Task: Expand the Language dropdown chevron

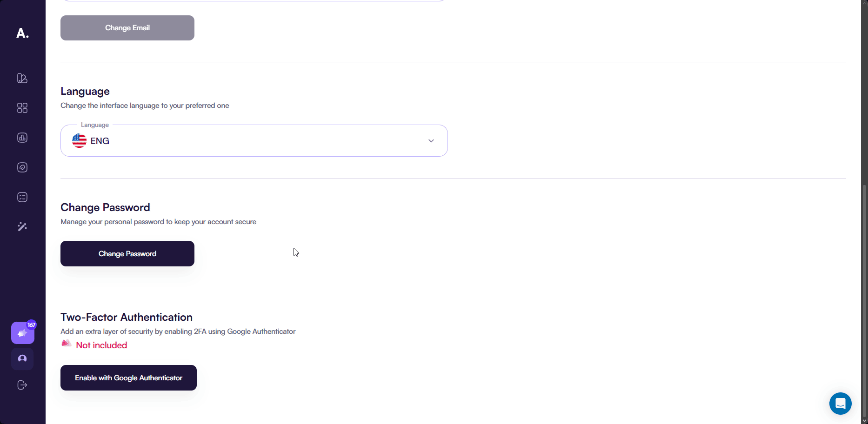Action: (431, 141)
